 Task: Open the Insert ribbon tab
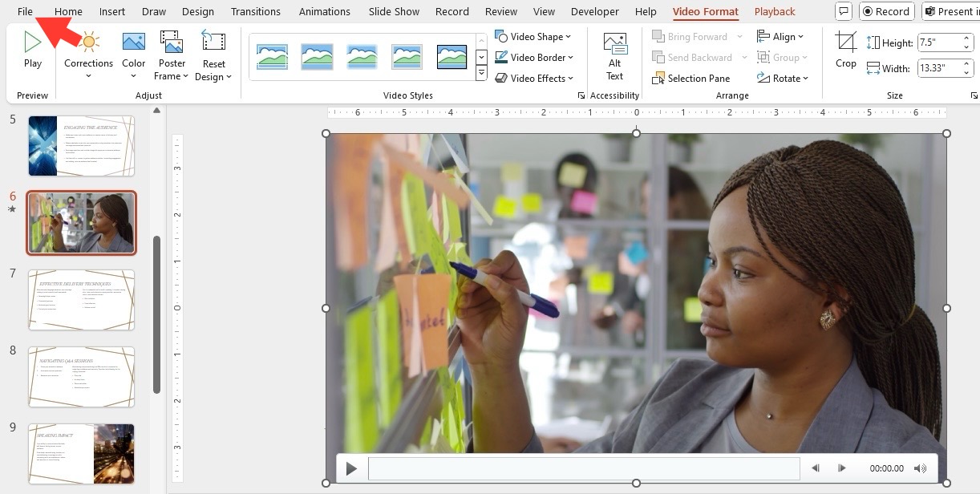tap(112, 11)
